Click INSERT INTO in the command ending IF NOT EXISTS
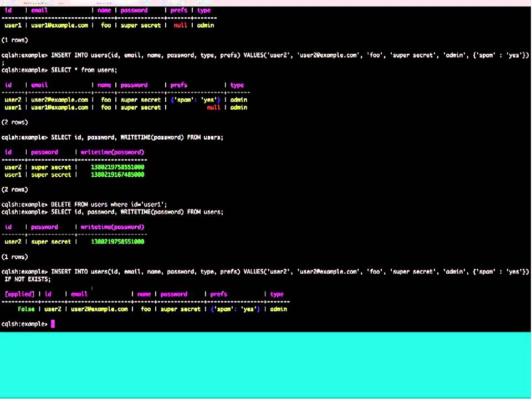The height and width of the screenshot is (399, 532). 69,272
